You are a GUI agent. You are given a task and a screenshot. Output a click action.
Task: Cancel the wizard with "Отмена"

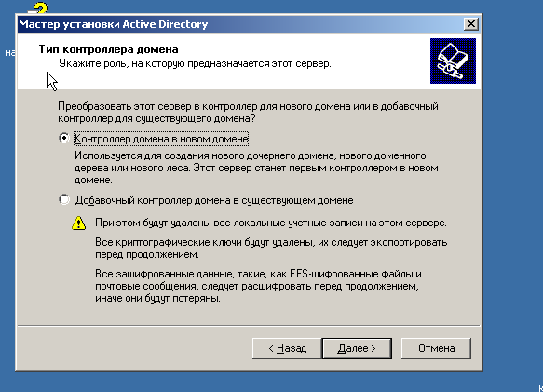(x=436, y=348)
